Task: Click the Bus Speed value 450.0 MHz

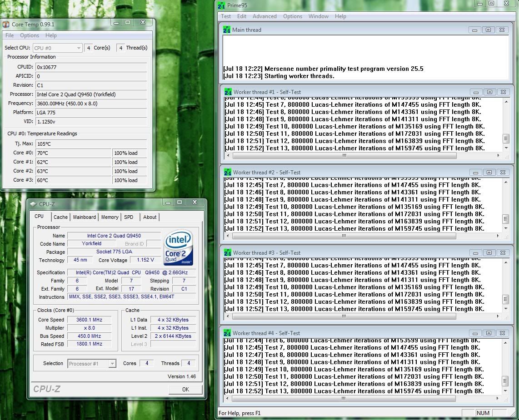Action: (x=90, y=336)
